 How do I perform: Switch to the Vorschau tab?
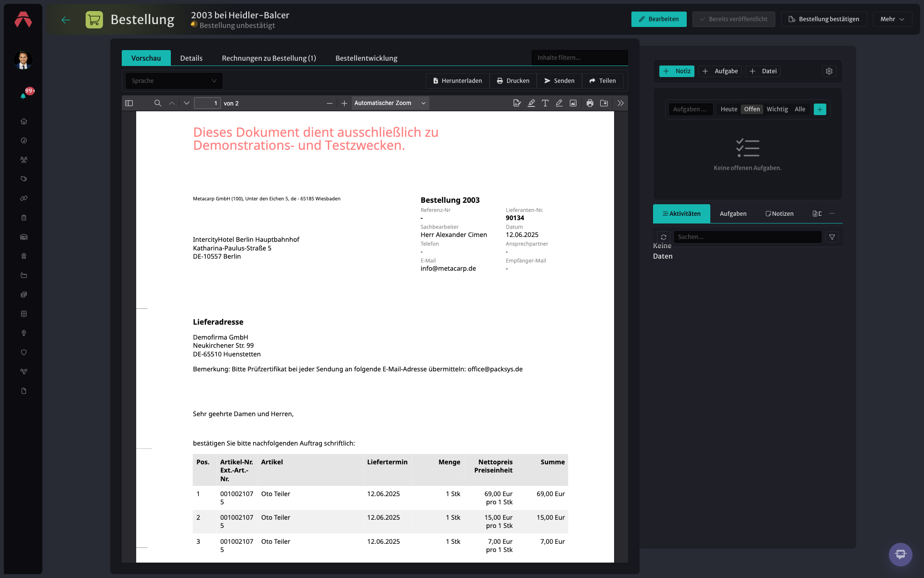[146, 58]
